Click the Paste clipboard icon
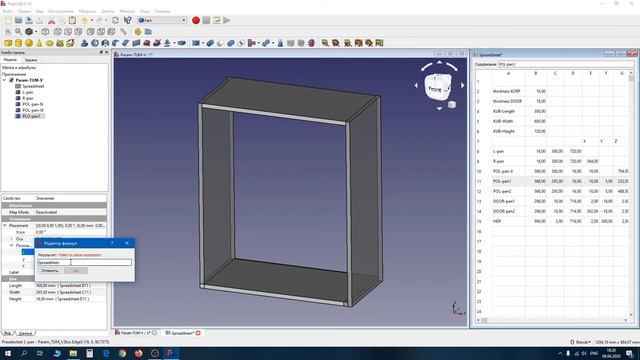The width and height of the screenshot is (640, 360). coord(72,20)
